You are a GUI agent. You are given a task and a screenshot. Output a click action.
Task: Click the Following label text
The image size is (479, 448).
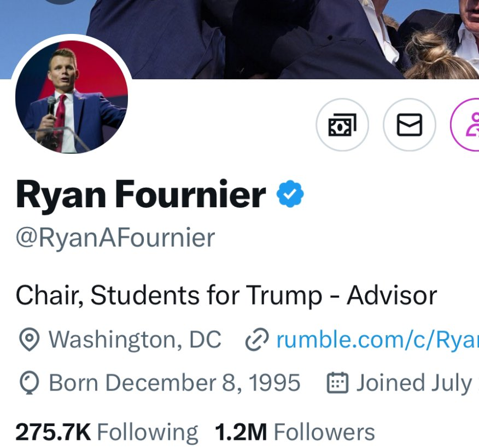(148, 432)
